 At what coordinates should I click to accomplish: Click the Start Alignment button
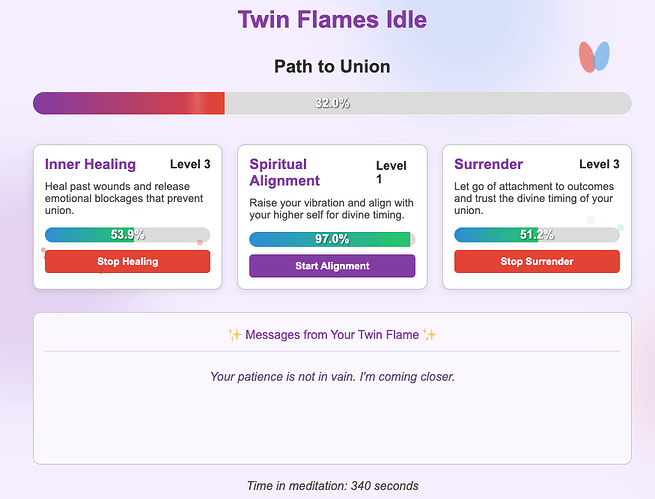(332, 266)
